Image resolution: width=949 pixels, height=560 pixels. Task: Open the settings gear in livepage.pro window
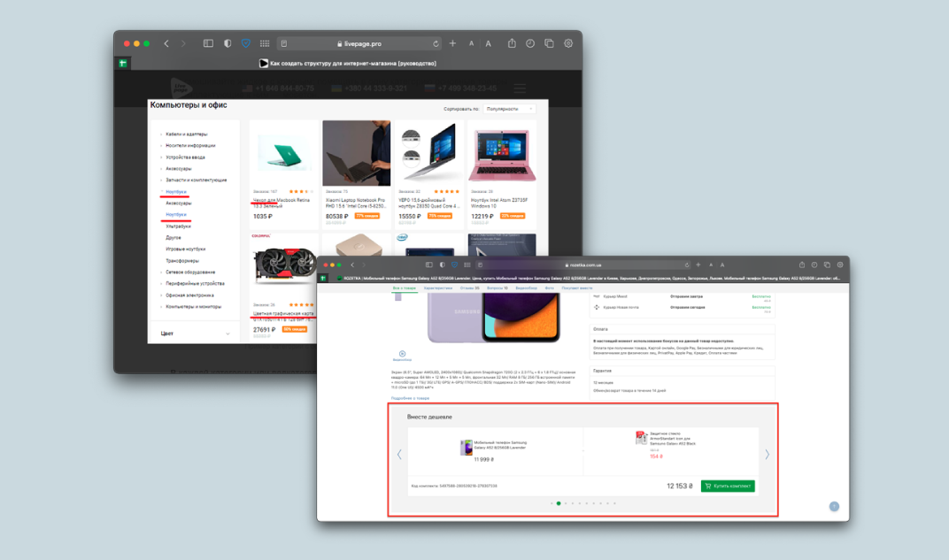(x=568, y=43)
